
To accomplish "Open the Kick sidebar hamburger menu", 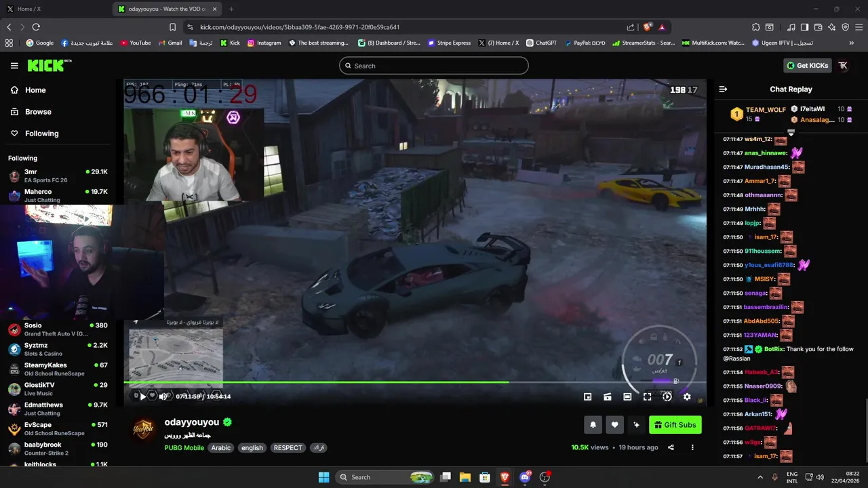I will [x=14, y=66].
